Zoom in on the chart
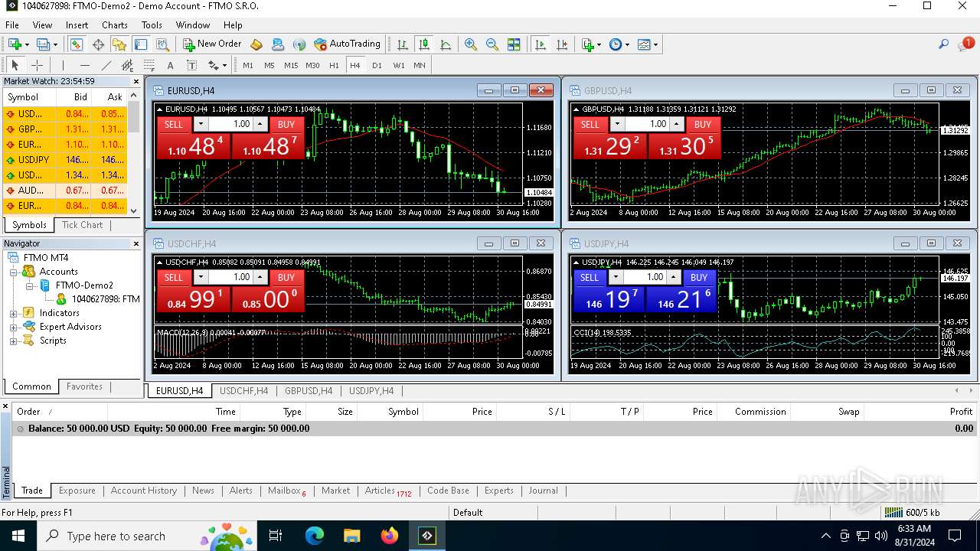This screenshot has height=551, width=980. (x=471, y=44)
